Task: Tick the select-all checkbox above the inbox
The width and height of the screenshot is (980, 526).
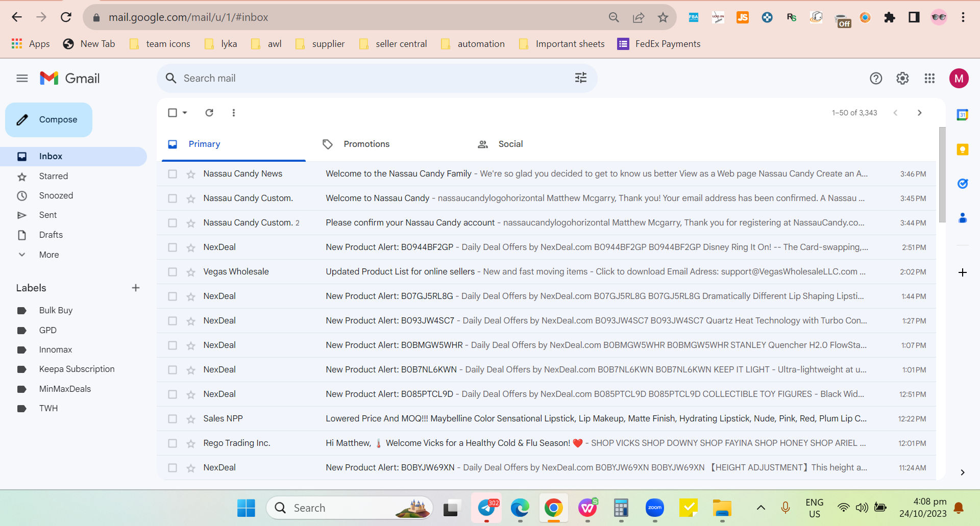Action: tap(173, 113)
